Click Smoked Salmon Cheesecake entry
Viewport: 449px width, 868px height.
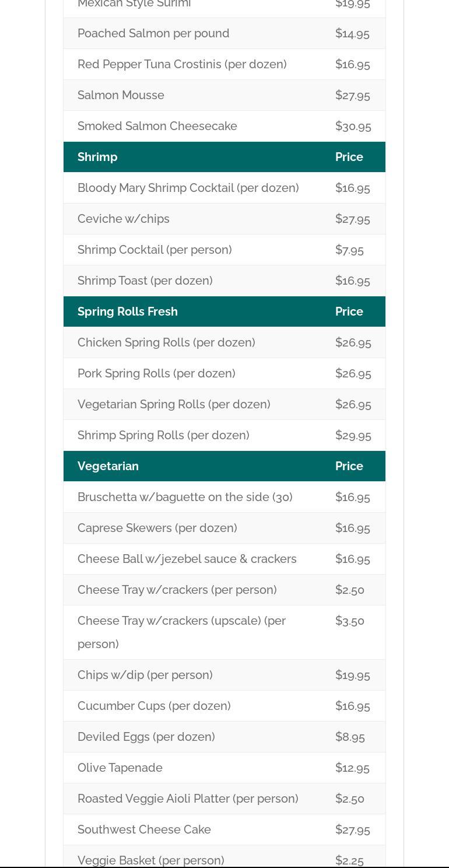tap(157, 126)
